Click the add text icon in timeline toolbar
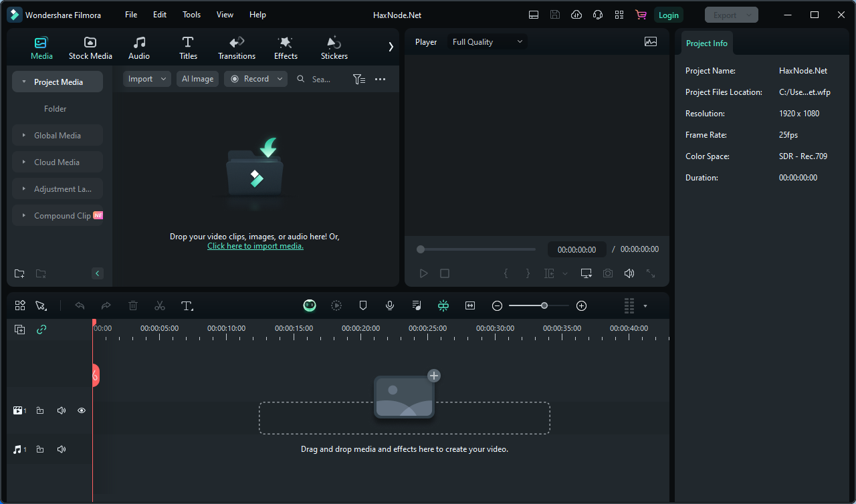 pyautogui.click(x=187, y=305)
